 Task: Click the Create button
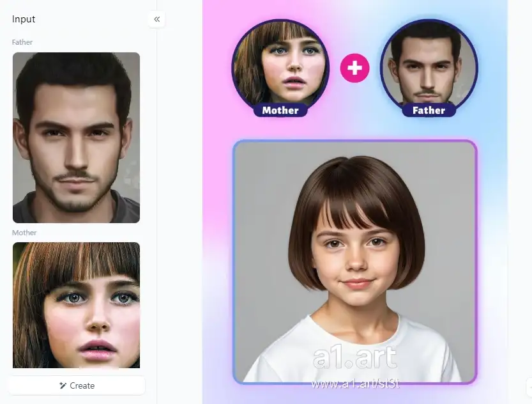(77, 385)
